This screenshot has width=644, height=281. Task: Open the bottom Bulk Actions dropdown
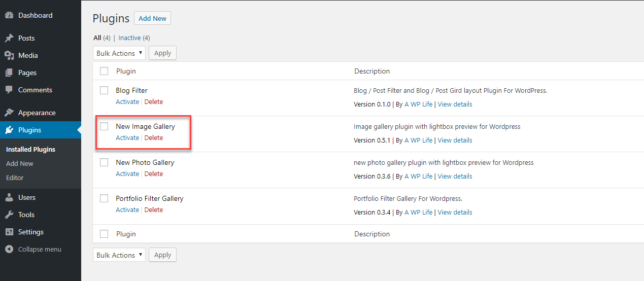click(119, 255)
